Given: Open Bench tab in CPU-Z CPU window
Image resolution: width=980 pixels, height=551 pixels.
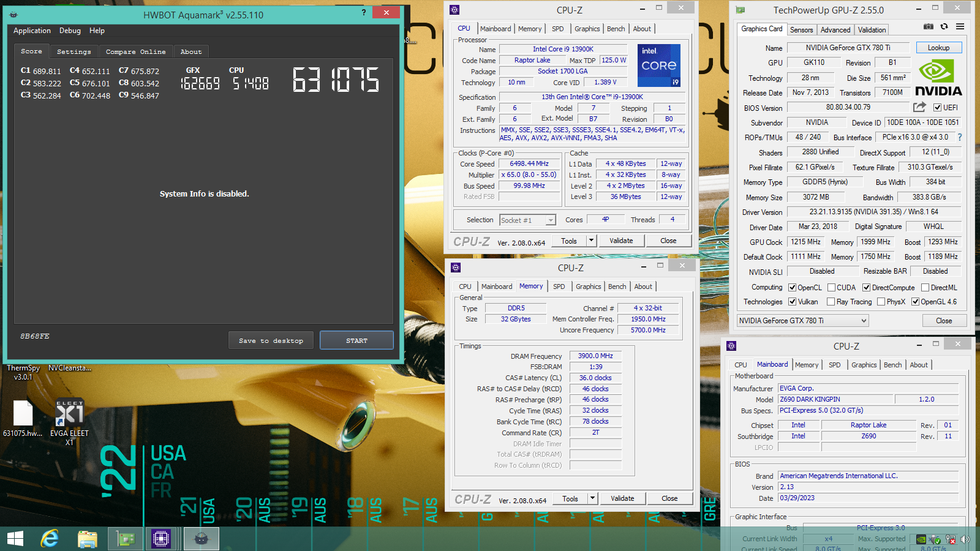Looking at the screenshot, I should pyautogui.click(x=616, y=29).
